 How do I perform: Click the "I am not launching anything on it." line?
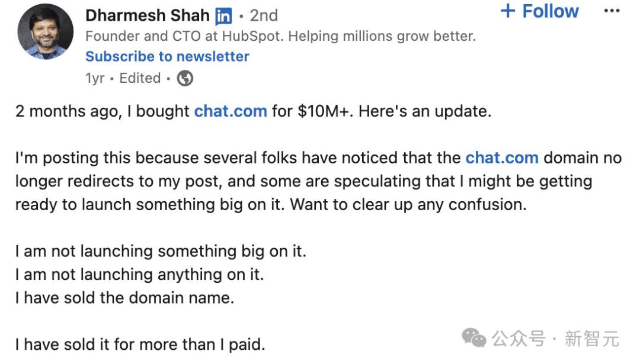(x=139, y=274)
